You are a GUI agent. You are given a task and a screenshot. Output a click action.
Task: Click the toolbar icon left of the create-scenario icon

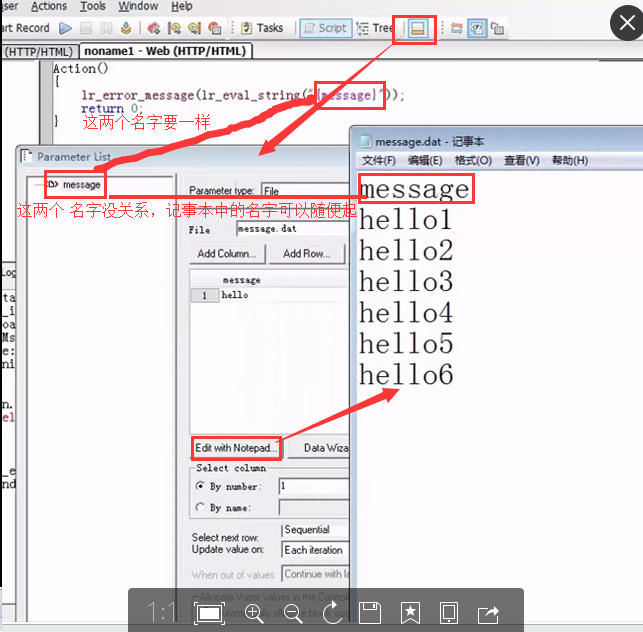coord(194,28)
